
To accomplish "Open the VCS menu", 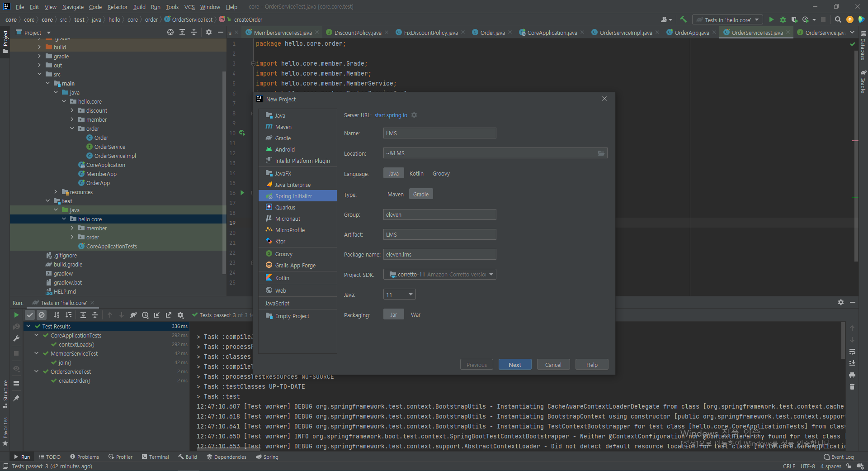I will coord(189,7).
